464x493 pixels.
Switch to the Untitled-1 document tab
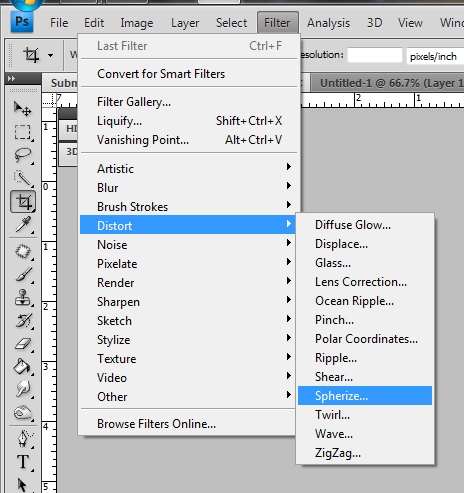[388, 83]
